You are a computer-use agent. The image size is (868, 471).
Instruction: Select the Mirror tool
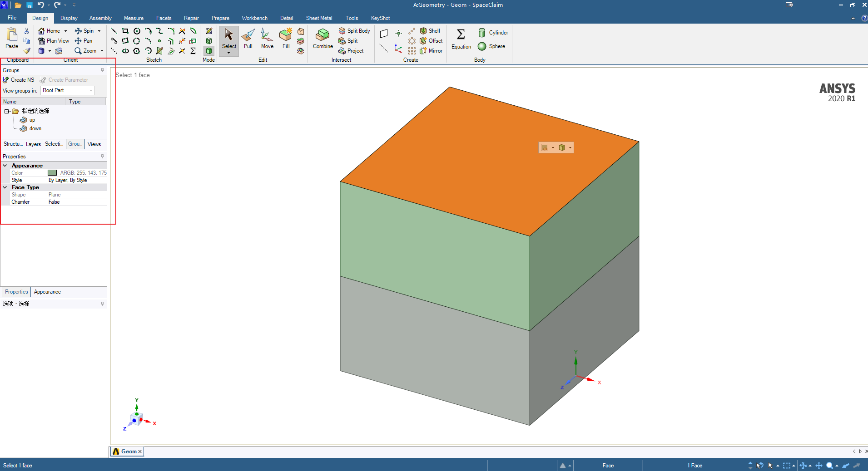coord(431,51)
